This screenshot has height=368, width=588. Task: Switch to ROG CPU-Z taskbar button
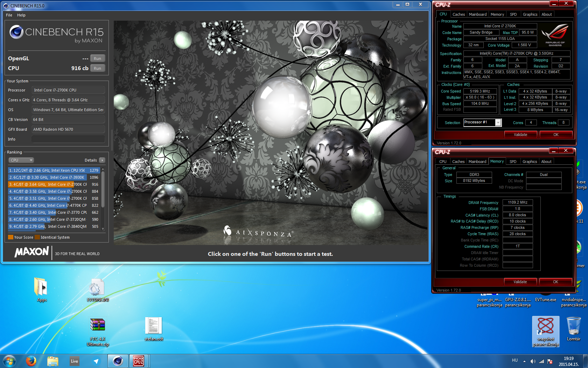click(x=139, y=361)
